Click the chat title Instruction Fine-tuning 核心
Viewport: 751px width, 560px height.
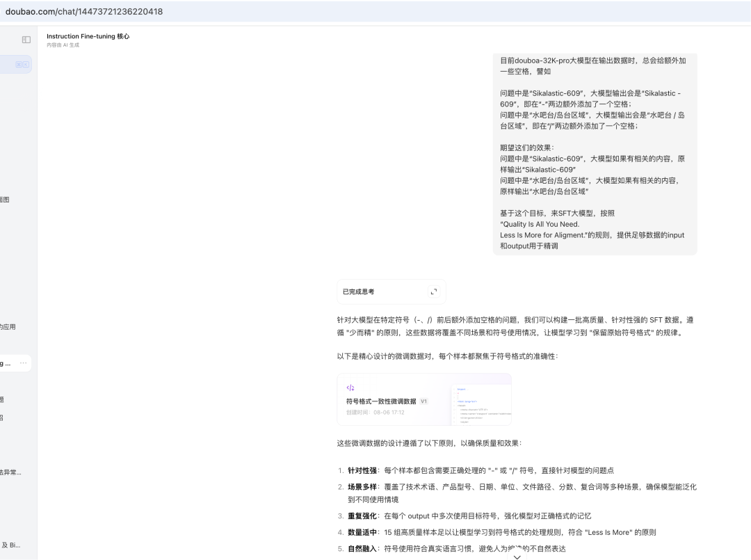coord(88,36)
